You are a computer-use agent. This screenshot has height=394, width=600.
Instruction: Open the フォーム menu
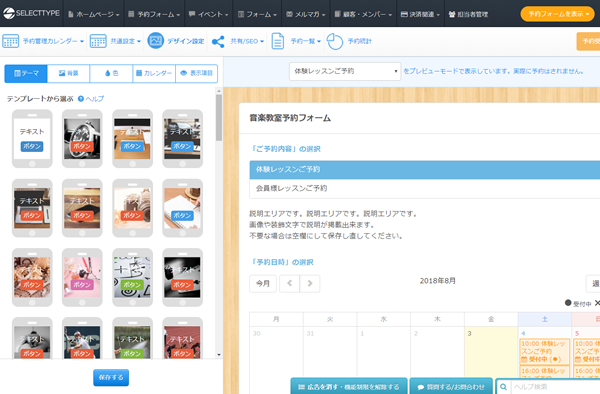click(257, 14)
